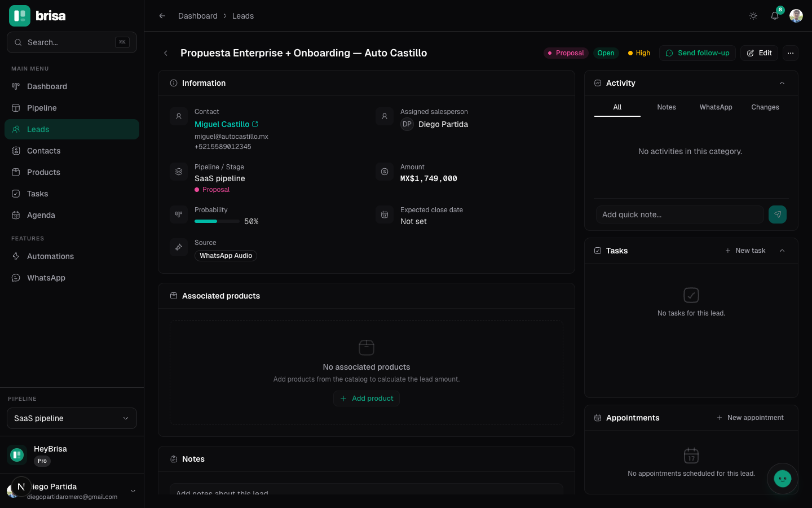This screenshot has width=812, height=508.
Task: Click the High priority badge
Action: tap(639, 53)
